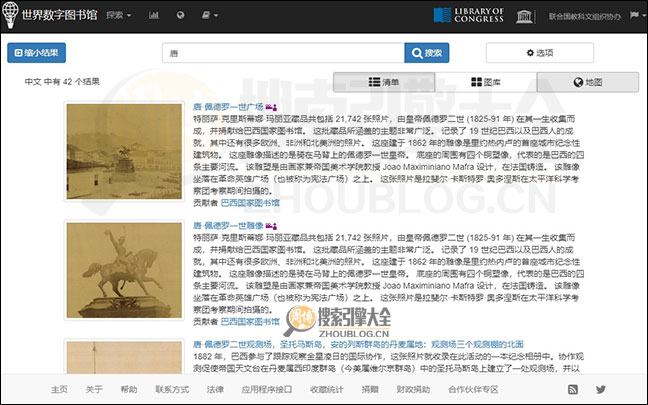
Task: Click the purple icon beside 唐·佩德罗一世广场 title
Action: pyautogui.click(x=271, y=107)
